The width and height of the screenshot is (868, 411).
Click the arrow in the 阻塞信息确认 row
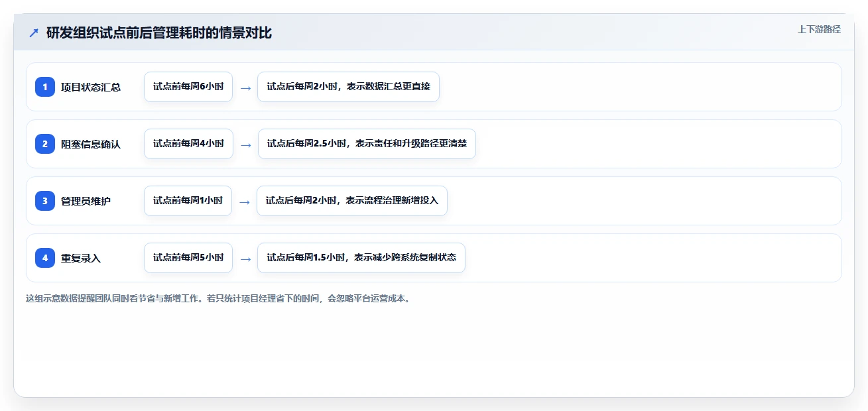(245, 145)
